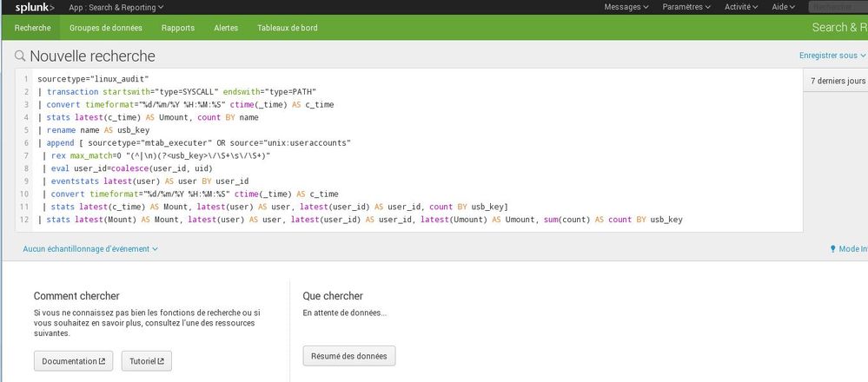Screen dimensions: 868x382
Task: Click the Résumé des données button
Action: click(x=349, y=356)
